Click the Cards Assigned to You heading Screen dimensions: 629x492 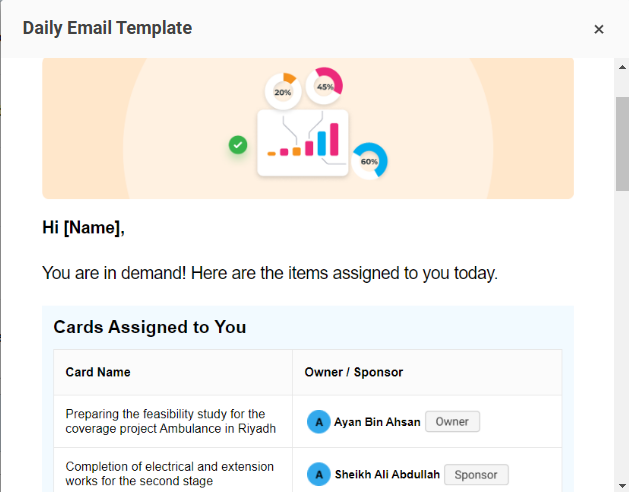(150, 327)
